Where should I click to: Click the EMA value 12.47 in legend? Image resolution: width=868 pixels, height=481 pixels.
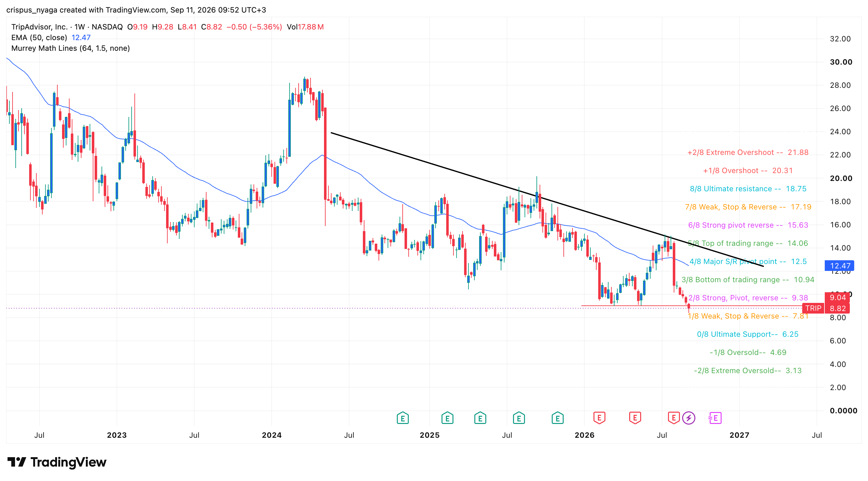click(x=81, y=37)
